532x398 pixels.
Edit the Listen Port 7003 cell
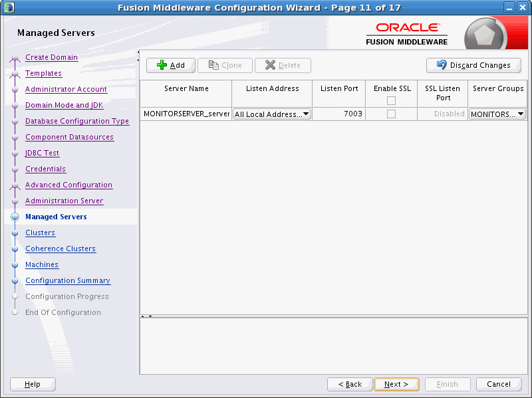338,114
